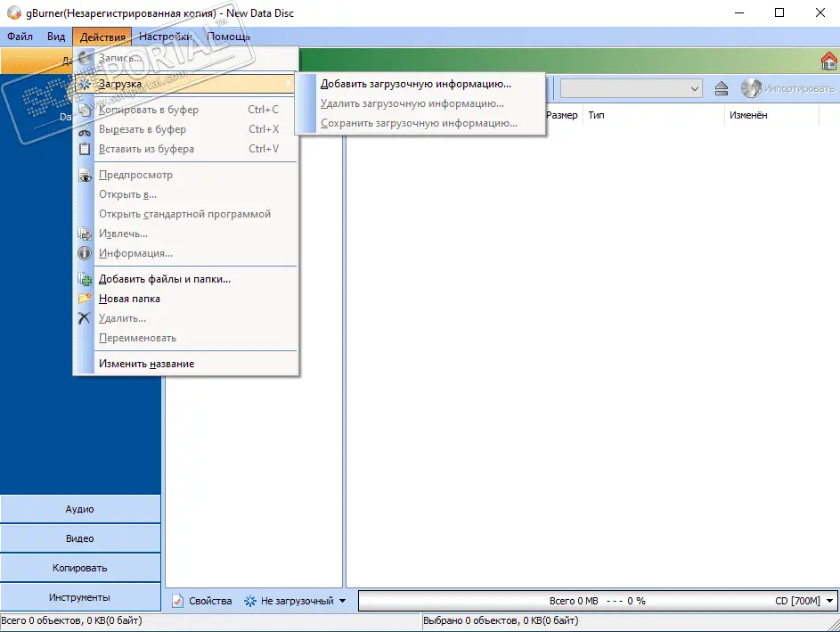The width and height of the screenshot is (840, 632).
Task: Click the Загрузка snowflake menu icon
Action: click(x=86, y=84)
